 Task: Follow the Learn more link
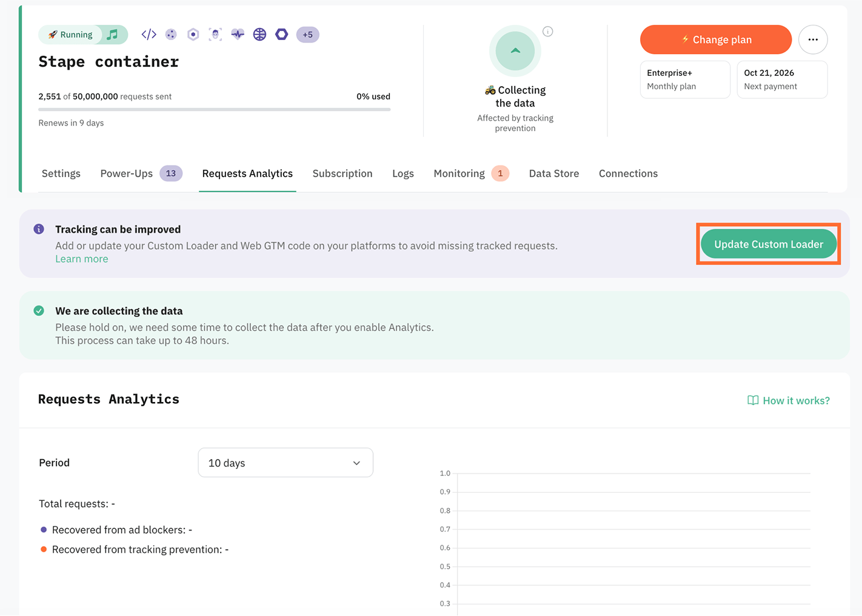(82, 259)
